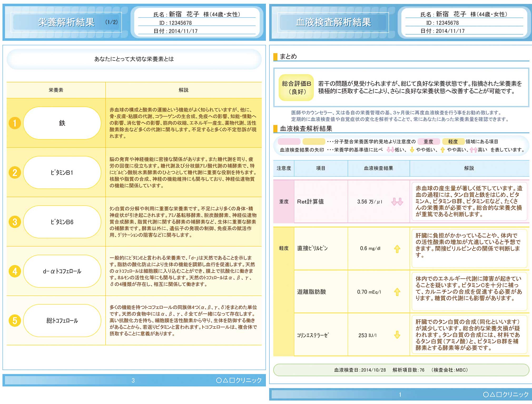
Task: Click the 注意度 column header
Action: [x=284, y=168]
